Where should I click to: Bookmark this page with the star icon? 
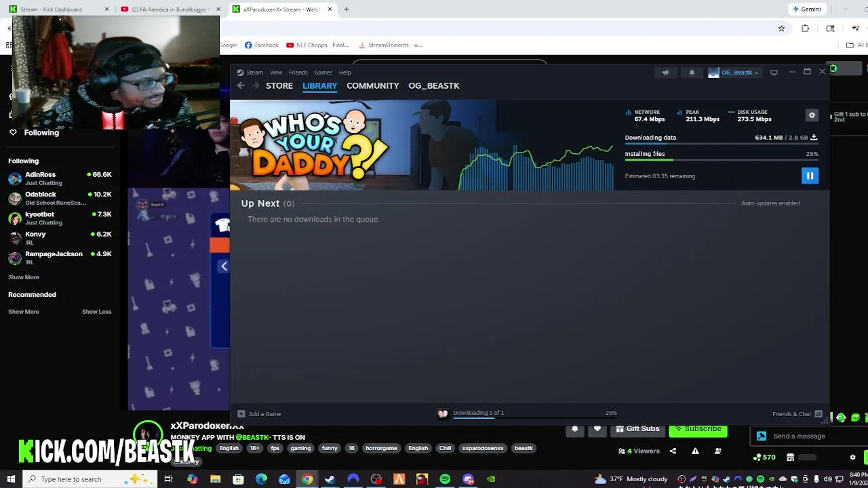click(x=781, y=28)
